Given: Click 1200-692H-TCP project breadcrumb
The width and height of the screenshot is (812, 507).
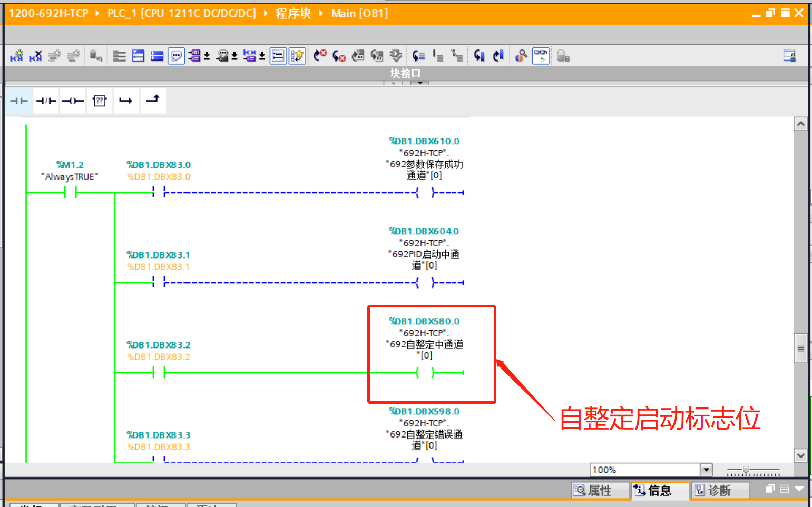Looking at the screenshot, I should pyautogui.click(x=48, y=13).
